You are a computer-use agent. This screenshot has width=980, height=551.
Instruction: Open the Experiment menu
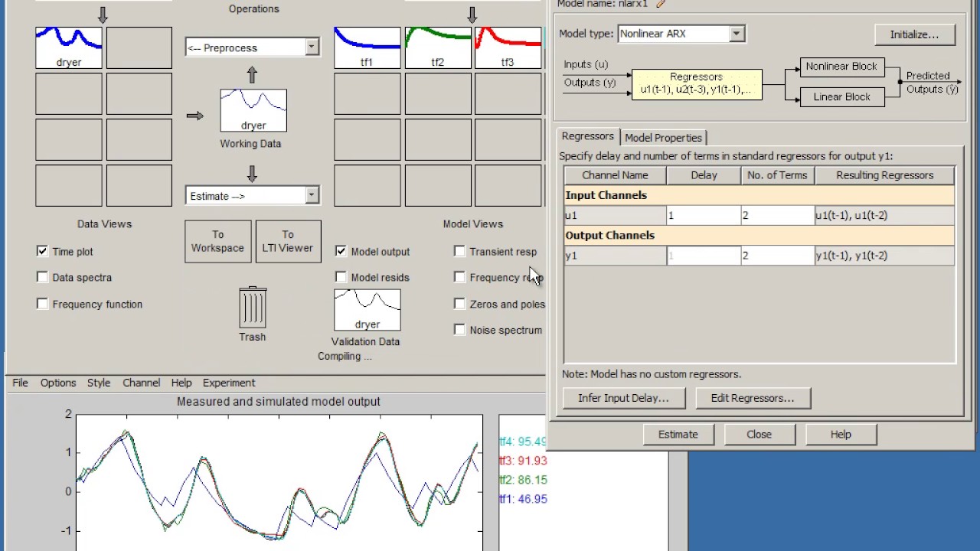click(x=229, y=383)
